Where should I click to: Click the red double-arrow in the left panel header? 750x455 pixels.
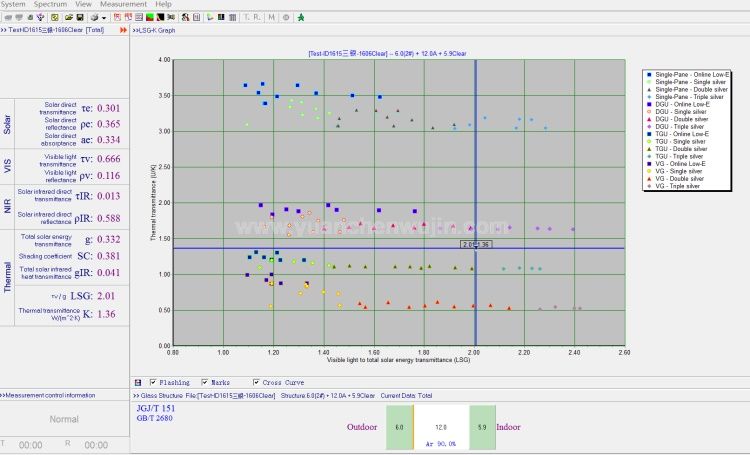[x=123, y=30]
